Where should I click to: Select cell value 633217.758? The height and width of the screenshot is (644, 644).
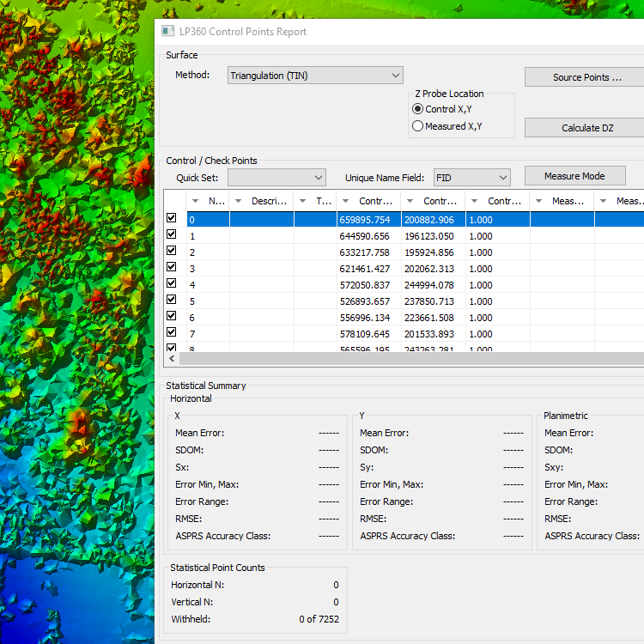[365, 252]
